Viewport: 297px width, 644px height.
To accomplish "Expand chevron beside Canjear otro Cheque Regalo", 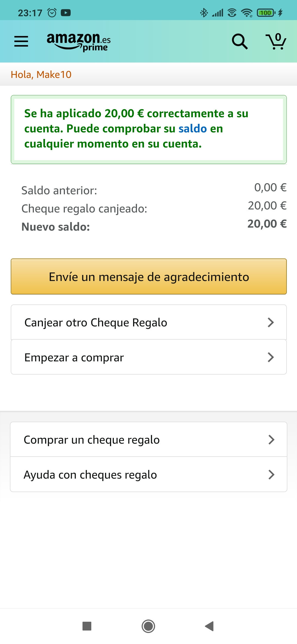I will tap(271, 323).
